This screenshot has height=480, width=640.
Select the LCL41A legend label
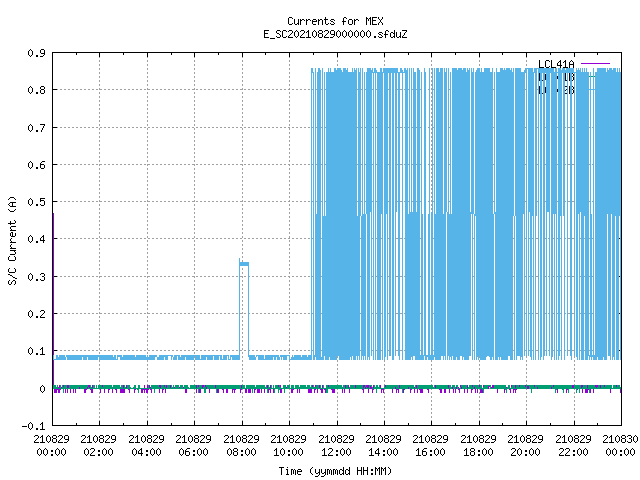556,64
